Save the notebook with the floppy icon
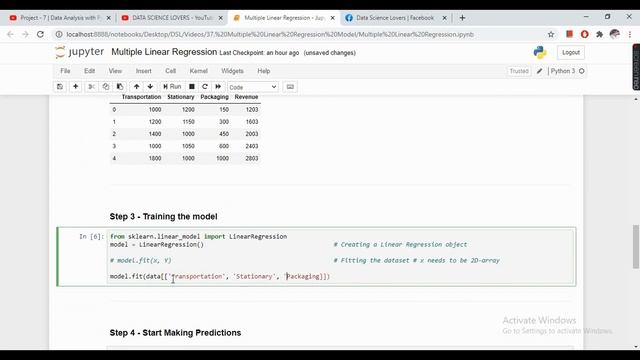Image resolution: width=640 pixels, height=360 pixels. point(60,87)
